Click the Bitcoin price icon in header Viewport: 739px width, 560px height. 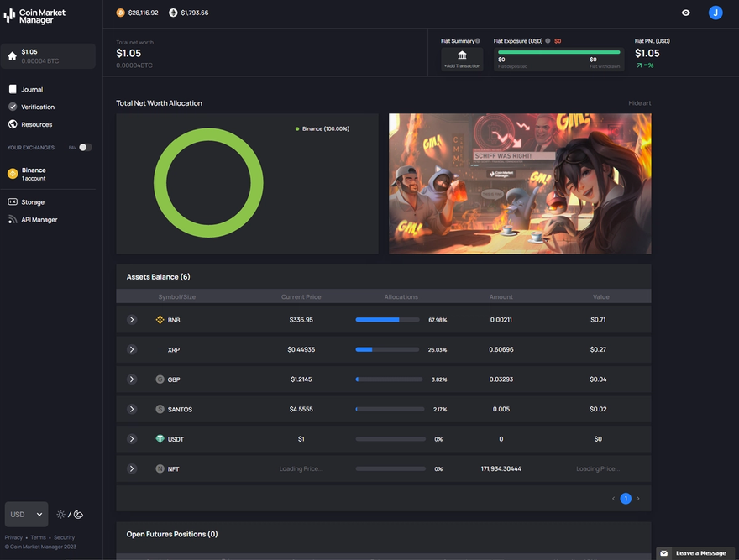point(121,13)
